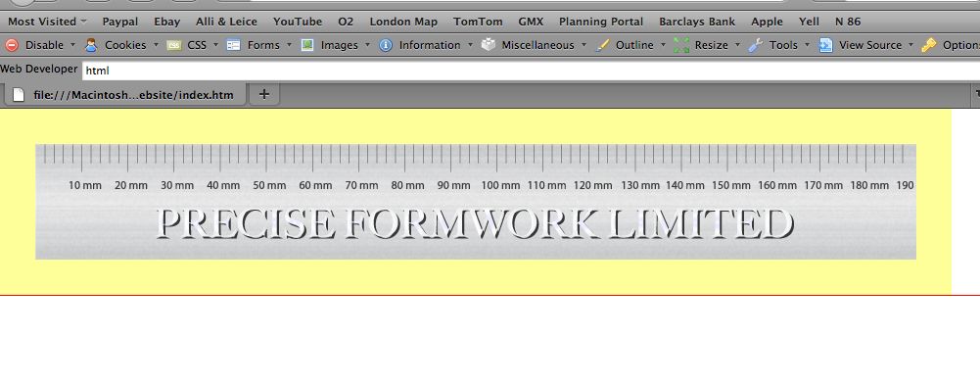Expand the Images dropdown arrow
Screen dimensions: 980x385
[x=367, y=45]
